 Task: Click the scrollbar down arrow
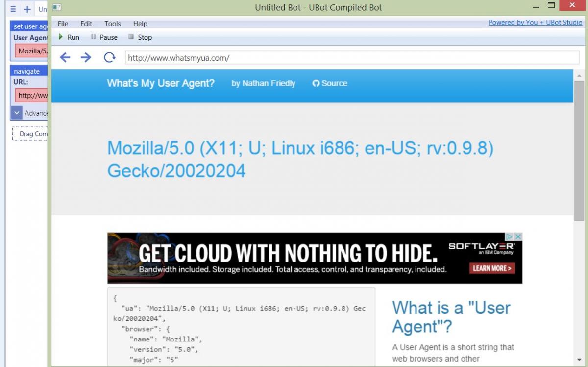(579, 360)
